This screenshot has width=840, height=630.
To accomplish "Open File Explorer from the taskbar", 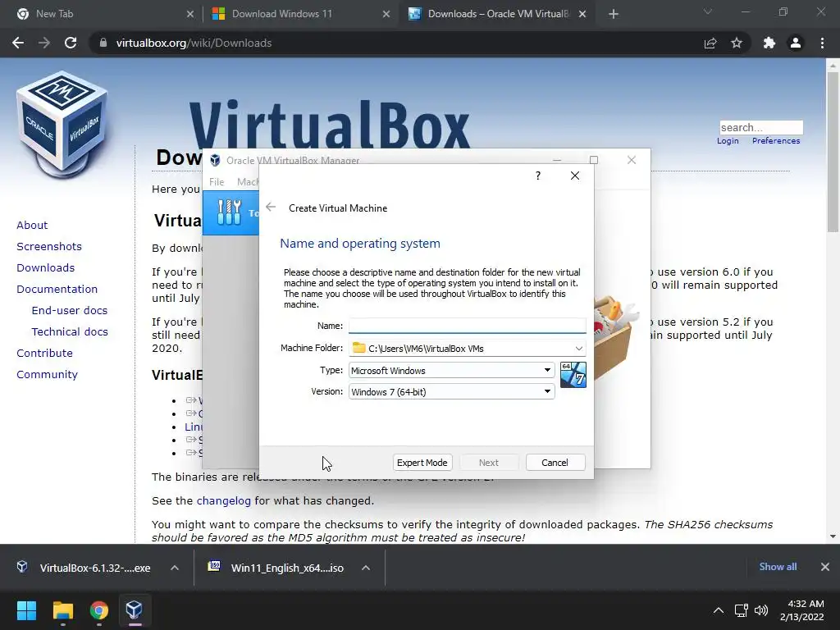I will 62,610.
